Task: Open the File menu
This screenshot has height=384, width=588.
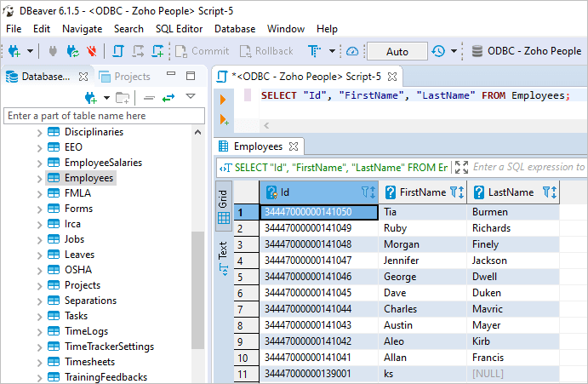Action: pyautogui.click(x=14, y=29)
